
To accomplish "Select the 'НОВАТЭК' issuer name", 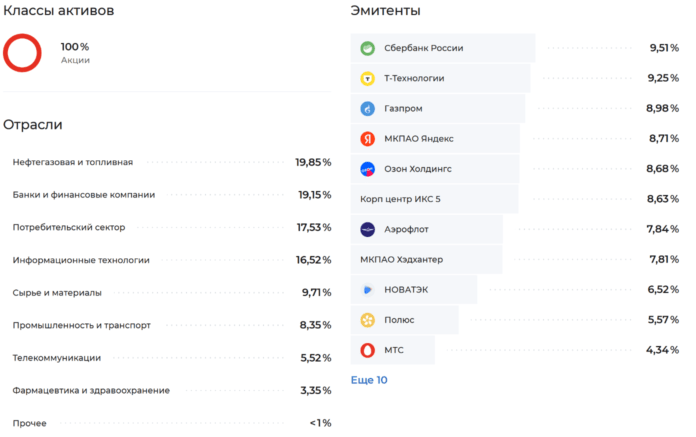I will coord(406,289).
